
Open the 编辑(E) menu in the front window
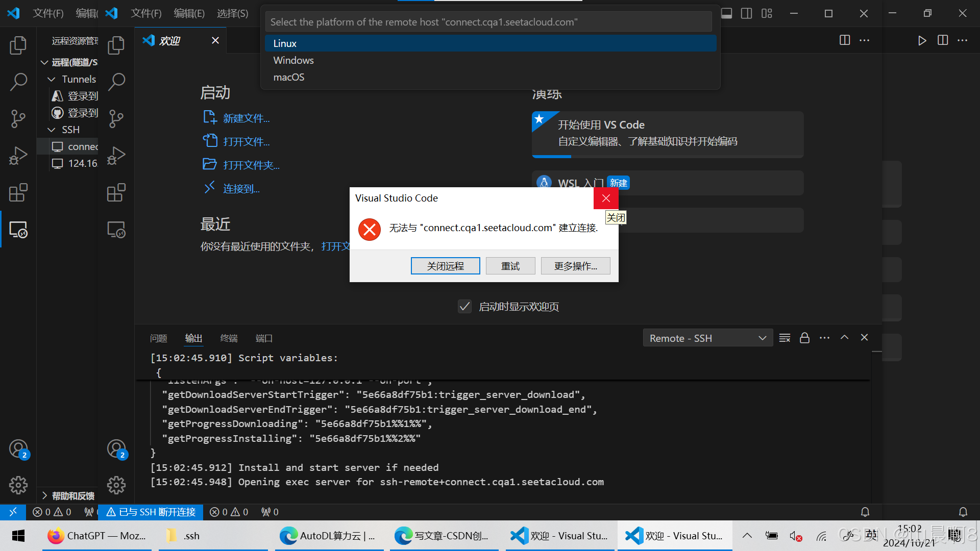pyautogui.click(x=189, y=13)
